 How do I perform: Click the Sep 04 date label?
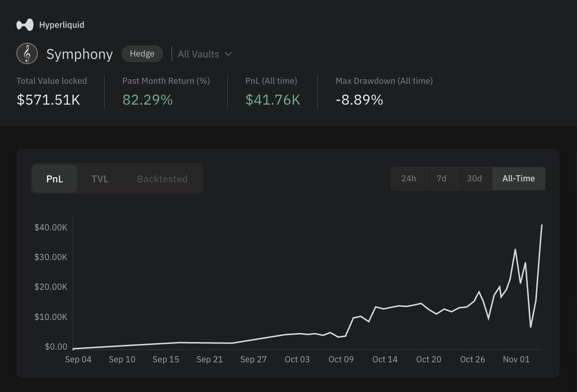coord(78,359)
